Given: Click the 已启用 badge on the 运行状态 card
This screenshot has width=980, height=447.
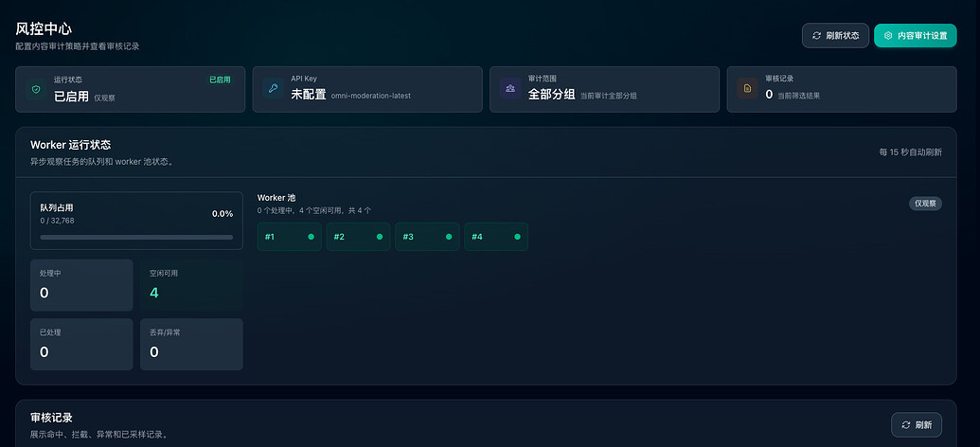Looking at the screenshot, I should pyautogui.click(x=220, y=80).
